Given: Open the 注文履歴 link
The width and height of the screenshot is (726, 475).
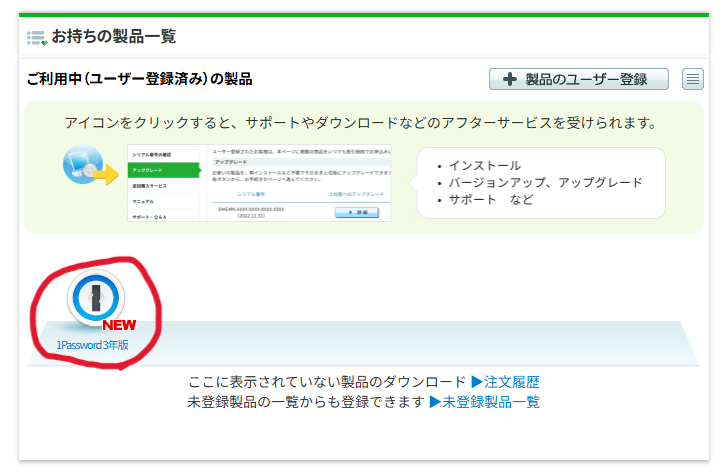Looking at the screenshot, I should coord(506,382).
